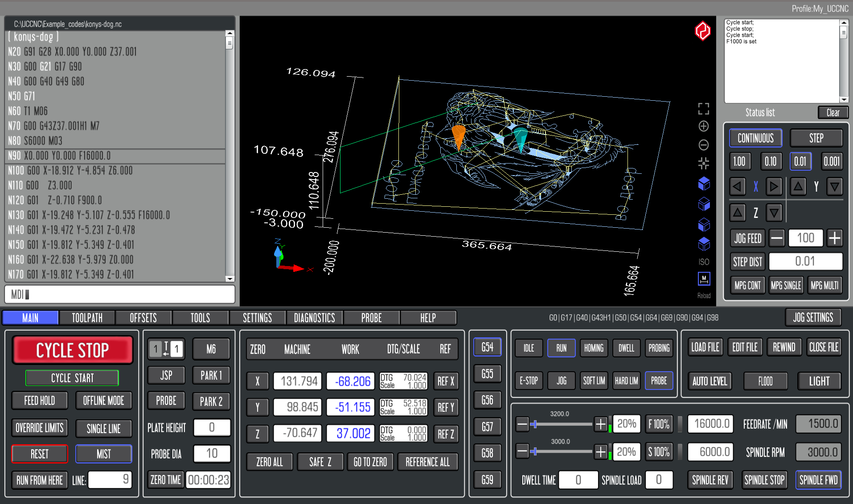
Task: Click the fit-to-screen bracket icon
Action: [x=703, y=108]
